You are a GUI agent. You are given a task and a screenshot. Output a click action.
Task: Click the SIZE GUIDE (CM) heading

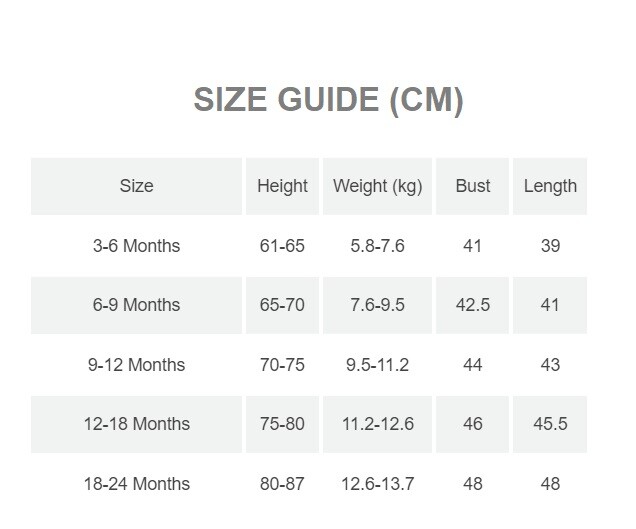coord(328,100)
